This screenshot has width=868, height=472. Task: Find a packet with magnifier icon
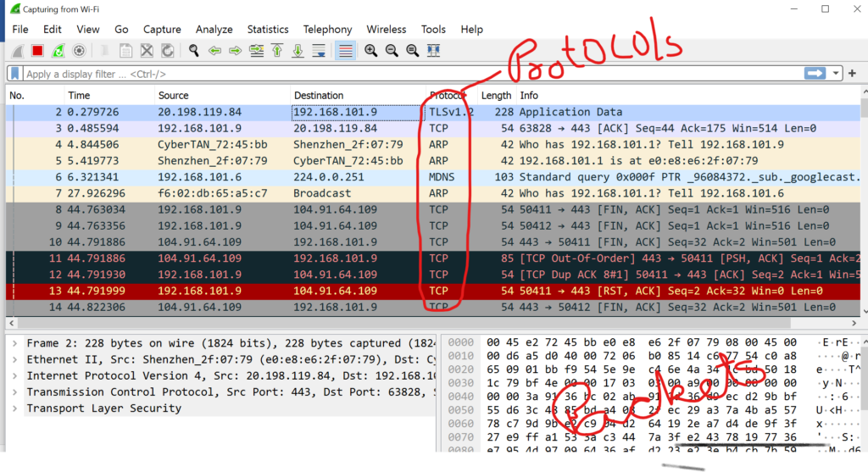coord(194,51)
